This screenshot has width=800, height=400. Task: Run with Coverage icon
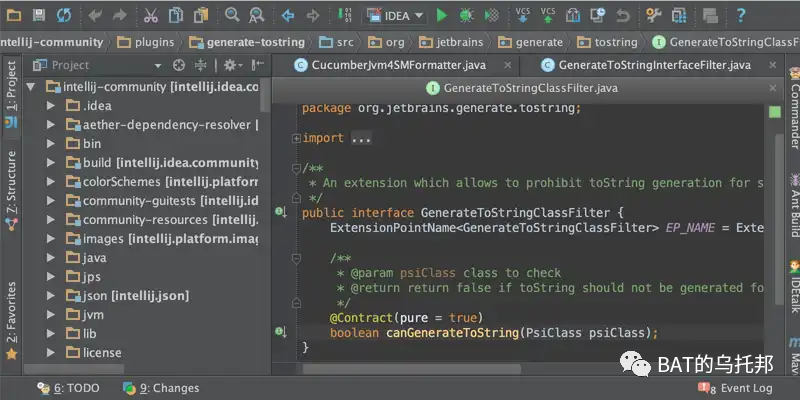click(x=491, y=15)
